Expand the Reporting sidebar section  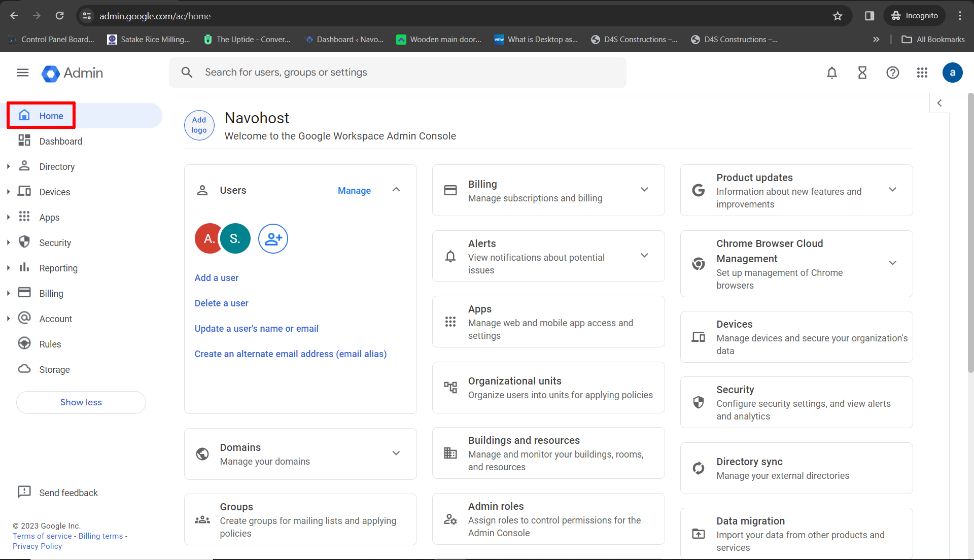pos(9,268)
